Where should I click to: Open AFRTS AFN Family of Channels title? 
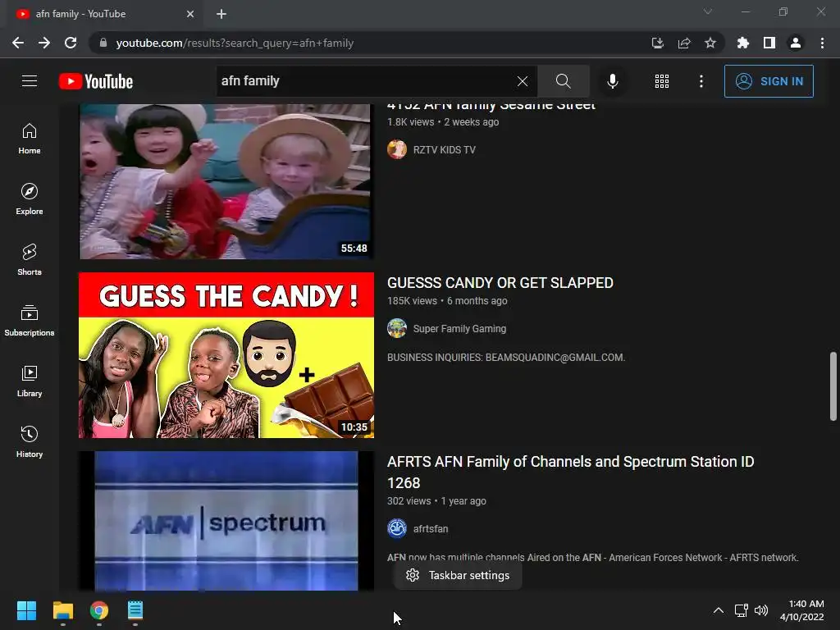coord(571,472)
